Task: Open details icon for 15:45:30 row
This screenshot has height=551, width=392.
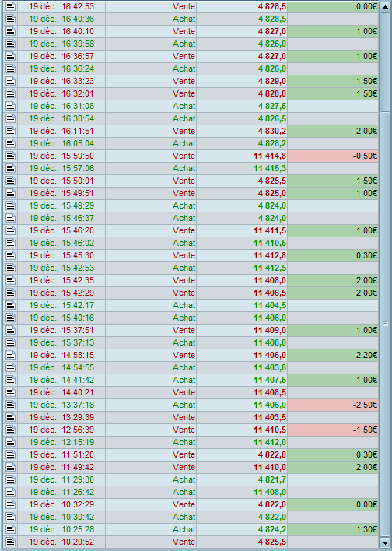Action: pyautogui.click(x=11, y=255)
